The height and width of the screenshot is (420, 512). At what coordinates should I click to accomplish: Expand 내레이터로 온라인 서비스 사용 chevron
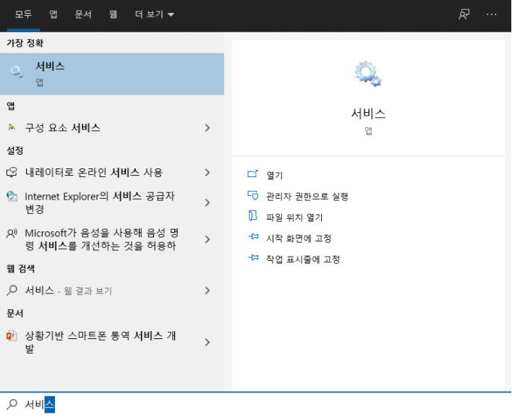coord(208,172)
